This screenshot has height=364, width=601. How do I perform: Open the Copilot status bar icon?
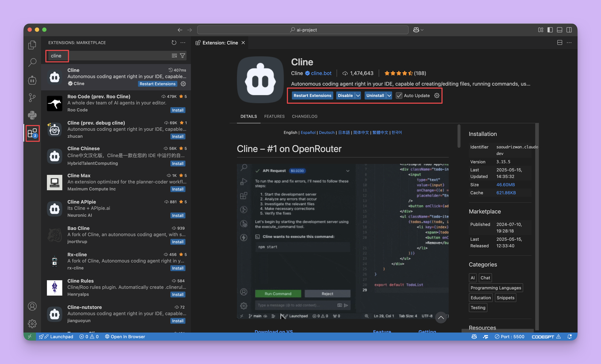tap(474, 337)
